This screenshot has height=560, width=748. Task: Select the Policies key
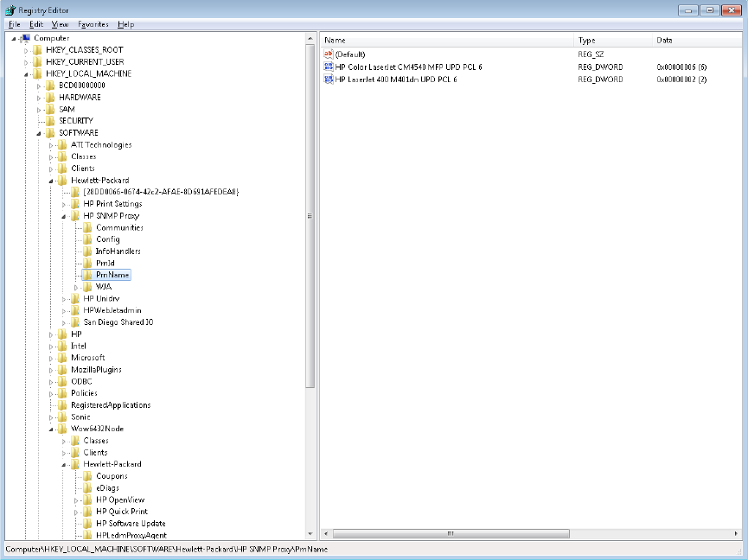(84, 393)
